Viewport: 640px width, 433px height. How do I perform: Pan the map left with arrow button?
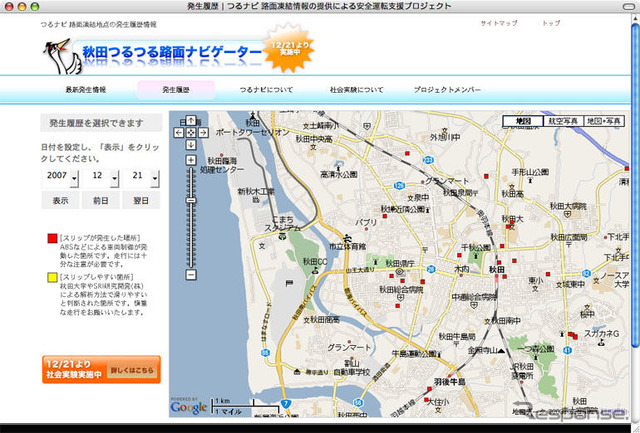pos(178,133)
